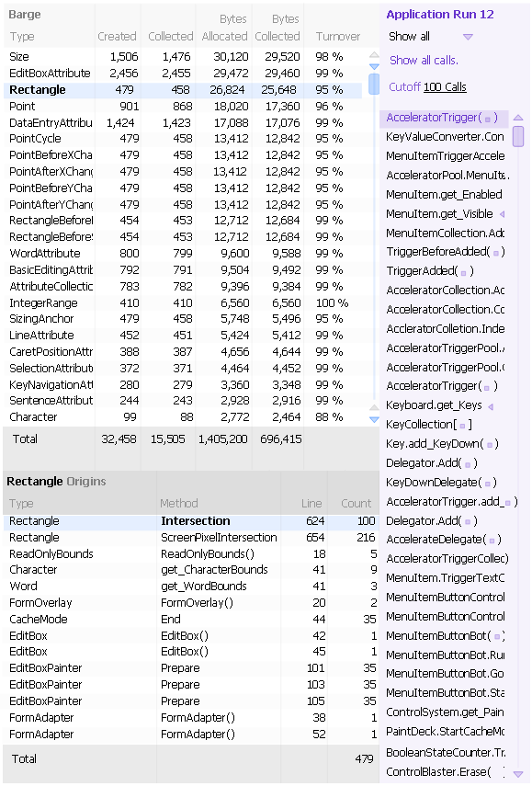Viewport: 532px width, 786px height.
Task: Select the LineAttribute row
Action: tap(183, 336)
